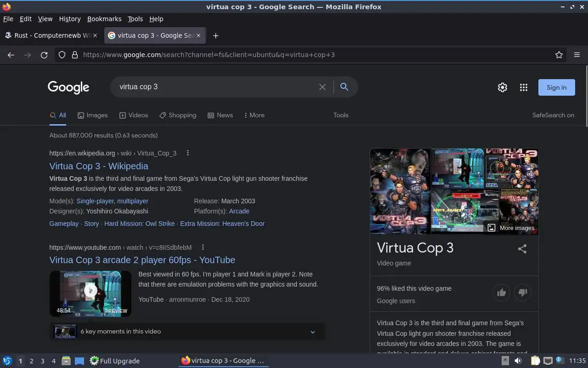The height and width of the screenshot is (368, 588).
Task: Open the large Virtua Cop 3 cover image
Action: (400, 191)
